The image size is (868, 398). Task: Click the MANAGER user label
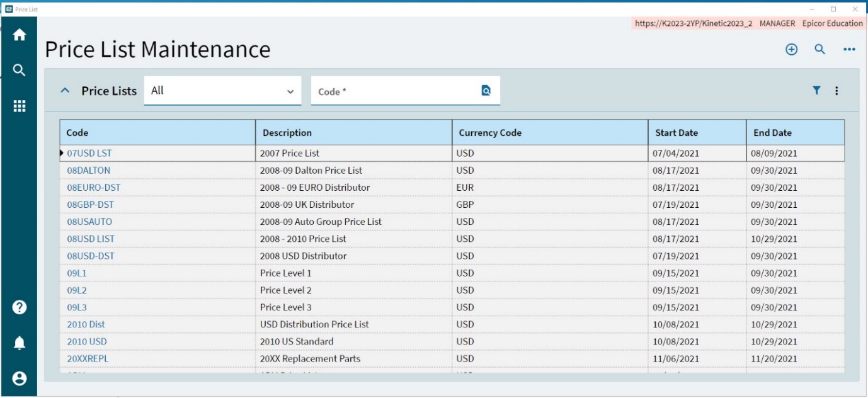[777, 23]
